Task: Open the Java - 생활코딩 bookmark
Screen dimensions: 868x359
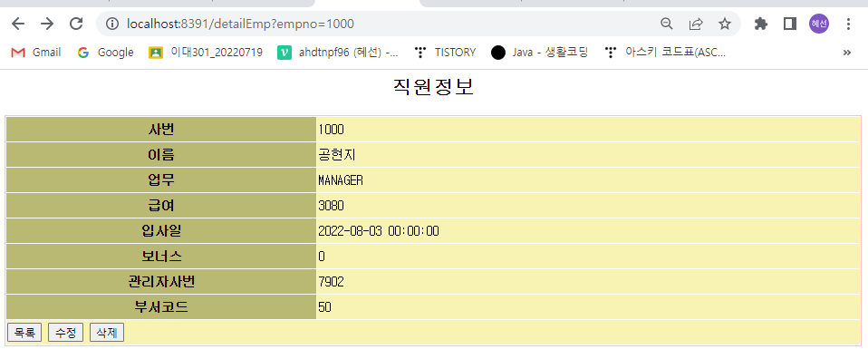Action: (x=539, y=53)
